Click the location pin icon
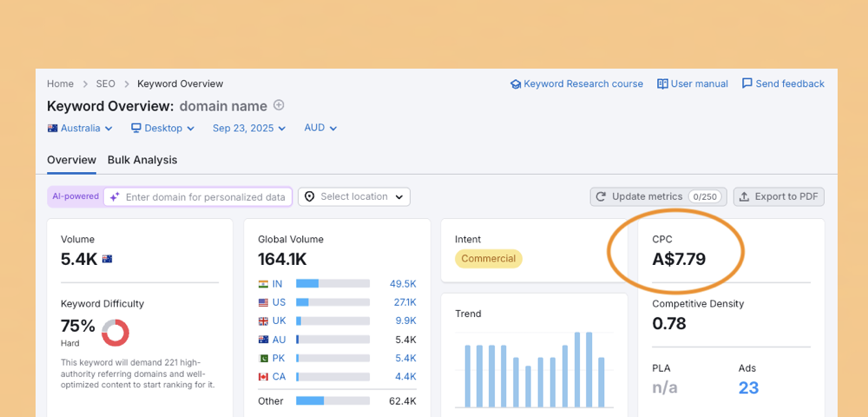This screenshot has width=868, height=417. [x=310, y=197]
